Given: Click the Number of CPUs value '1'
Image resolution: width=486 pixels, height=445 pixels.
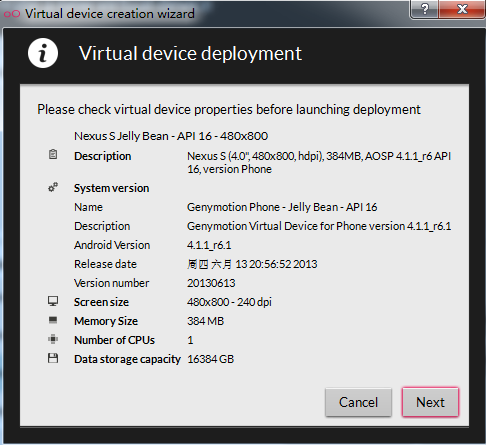Looking at the screenshot, I should (x=190, y=340).
